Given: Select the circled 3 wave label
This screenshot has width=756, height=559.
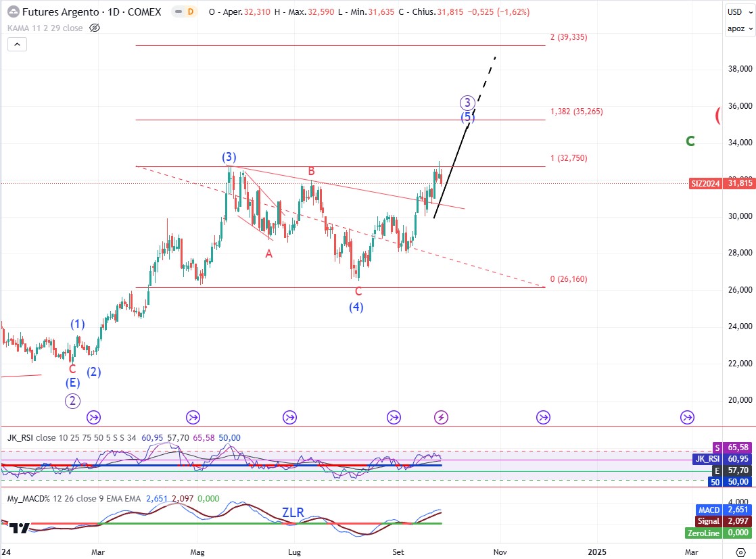Looking at the screenshot, I should [467, 103].
